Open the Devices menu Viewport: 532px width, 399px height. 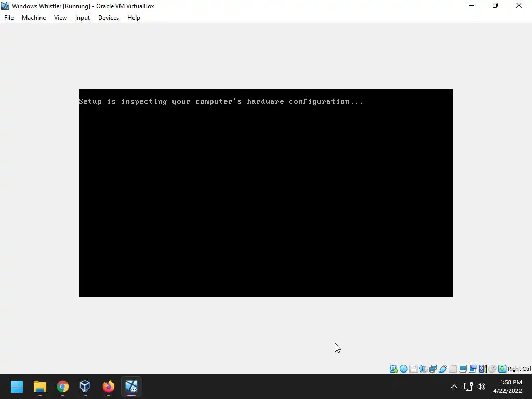pos(109,18)
